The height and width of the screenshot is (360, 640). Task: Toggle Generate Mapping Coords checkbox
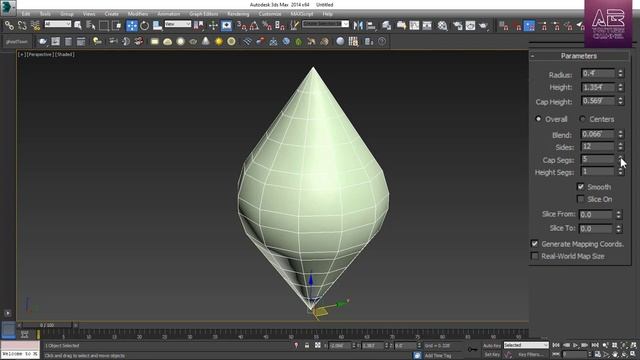[x=534, y=244]
